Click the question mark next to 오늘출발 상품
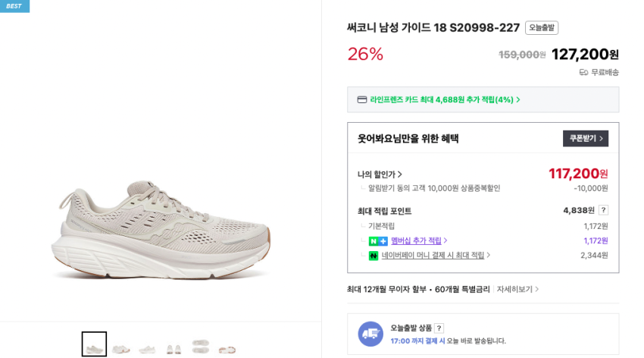The width and height of the screenshot is (644, 358). [439, 328]
